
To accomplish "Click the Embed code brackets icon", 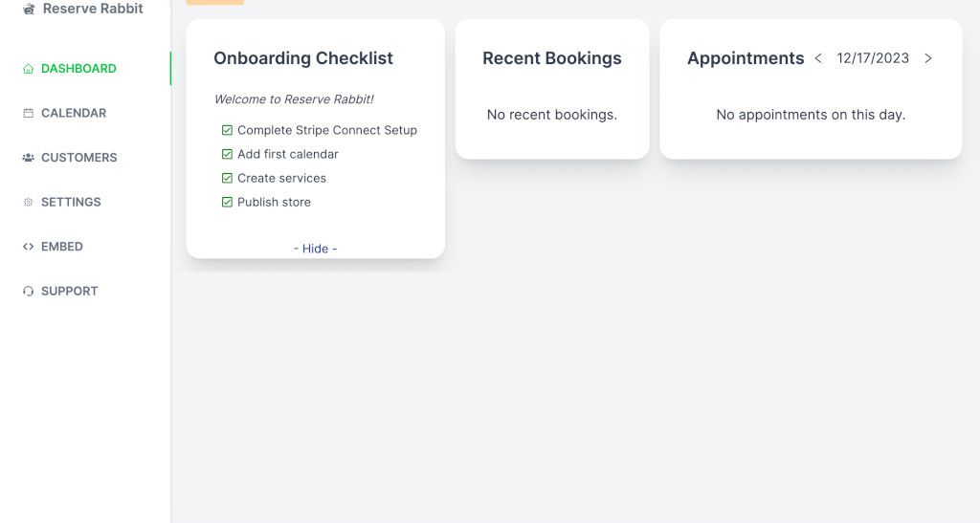I will click(28, 247).
